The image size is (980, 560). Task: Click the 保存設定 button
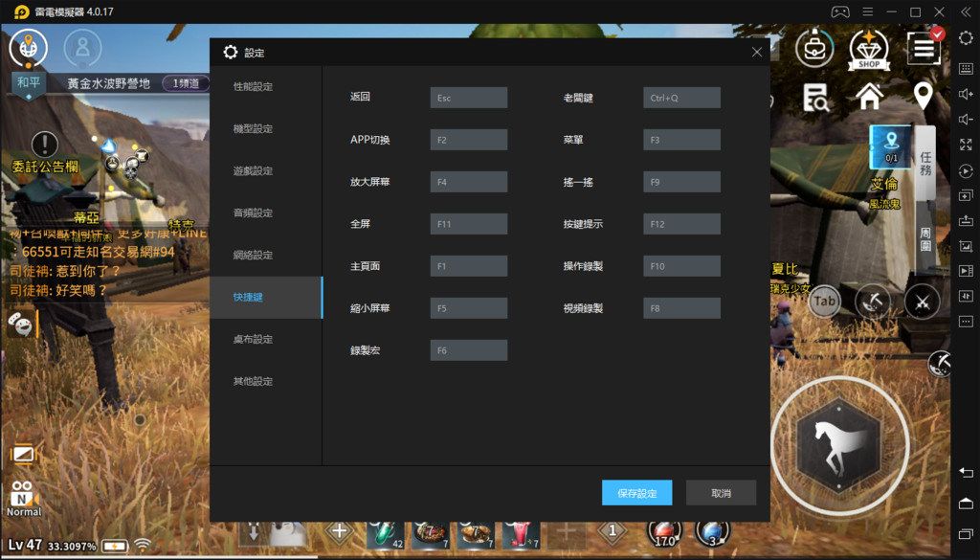636,492
